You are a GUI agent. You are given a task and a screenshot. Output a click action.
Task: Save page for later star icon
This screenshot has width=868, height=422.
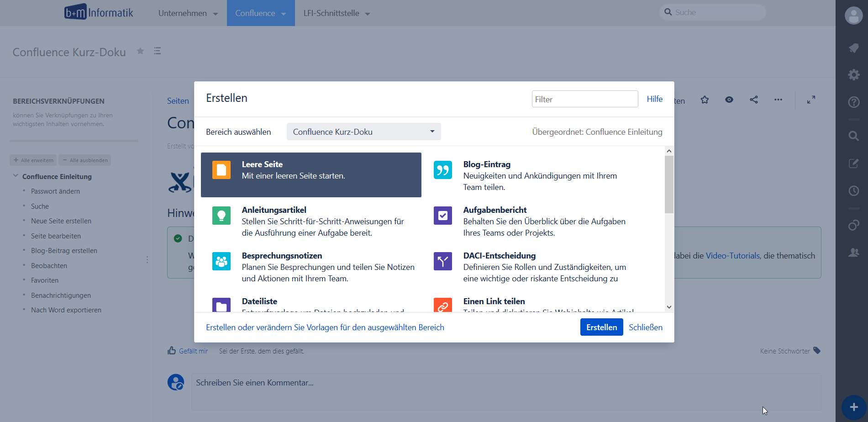coord(705,100)
